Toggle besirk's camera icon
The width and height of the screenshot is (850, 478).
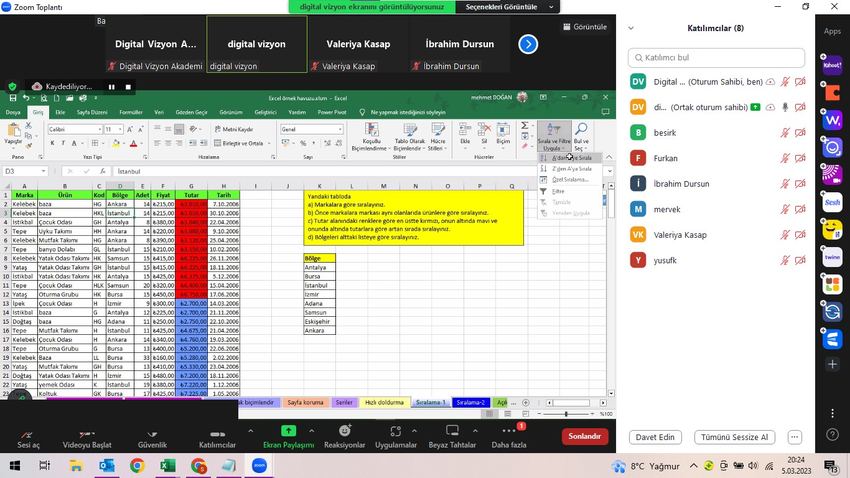(800, 133)
